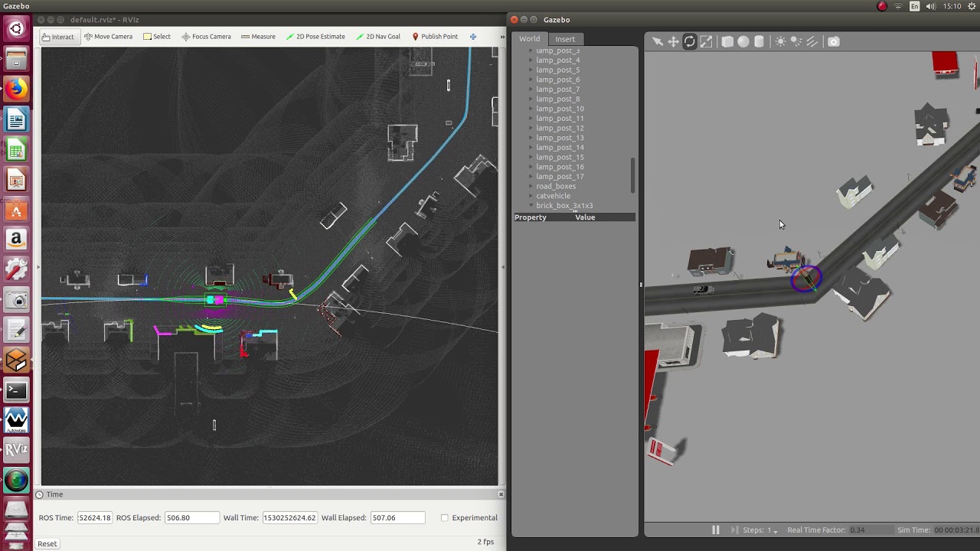Close the RViz Time panel
The height and width of the screenshot is (551, 980).
(501, 494)
